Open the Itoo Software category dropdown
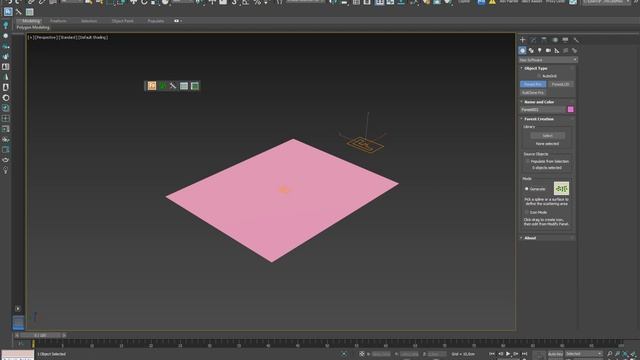The width and height of the screenshot is (640, 360). click(548, 60)
